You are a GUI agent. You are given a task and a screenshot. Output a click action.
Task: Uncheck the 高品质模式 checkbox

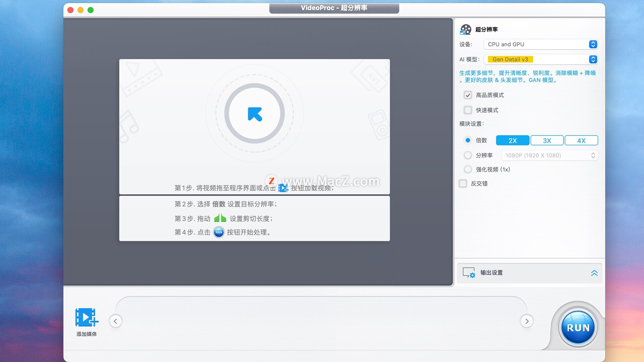(x=468, y=95)
